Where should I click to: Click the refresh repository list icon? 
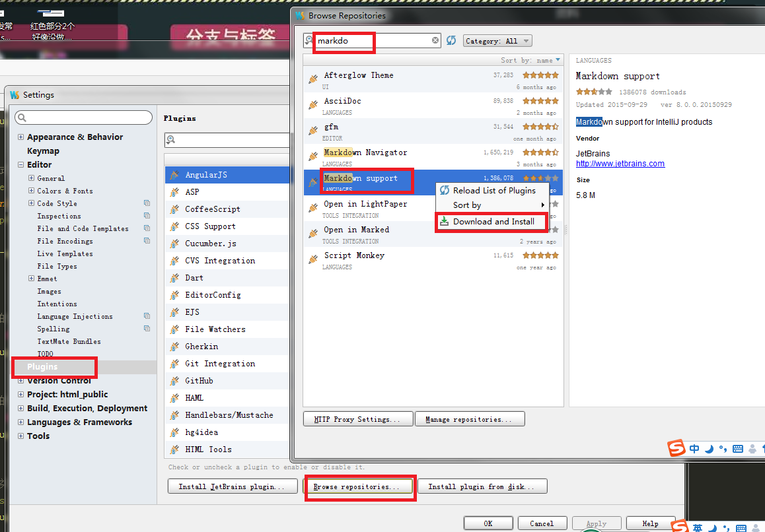pyautogui.click(x=451, y=40)
